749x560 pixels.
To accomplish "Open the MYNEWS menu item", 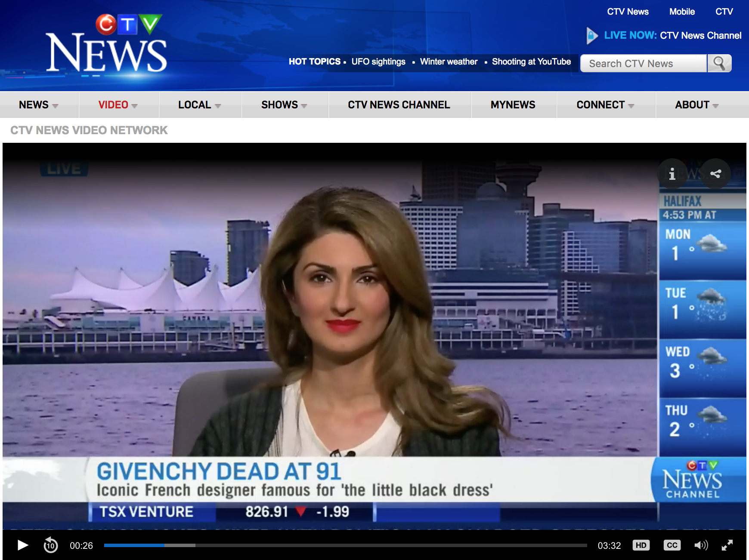I will [513, 105].
